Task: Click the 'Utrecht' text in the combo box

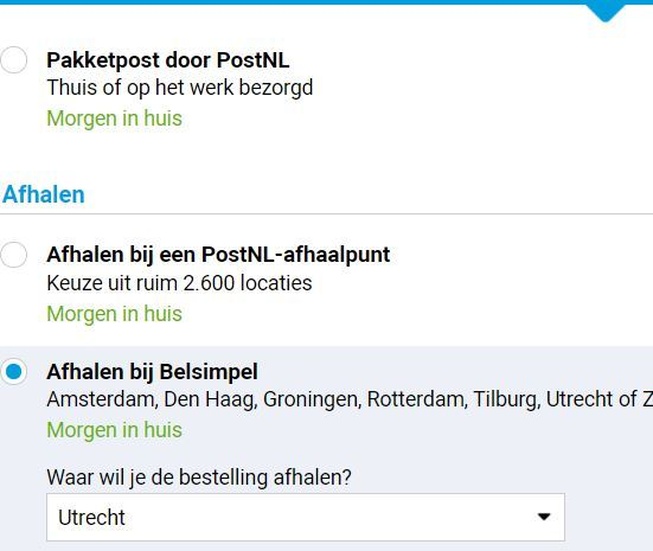Action: tap(92, 518)
